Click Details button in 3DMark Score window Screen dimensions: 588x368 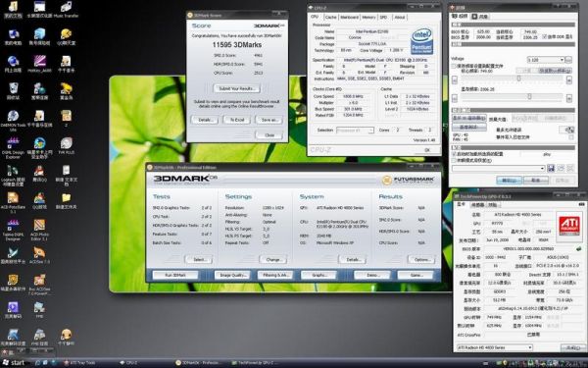pyautogui.click(x=205, y=120)
